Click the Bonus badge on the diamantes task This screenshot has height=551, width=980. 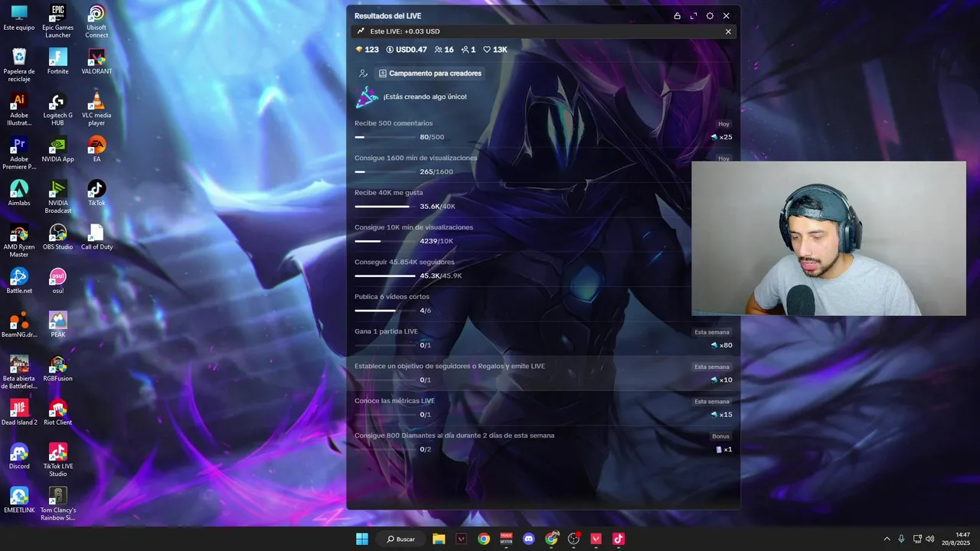pos(720,436)
